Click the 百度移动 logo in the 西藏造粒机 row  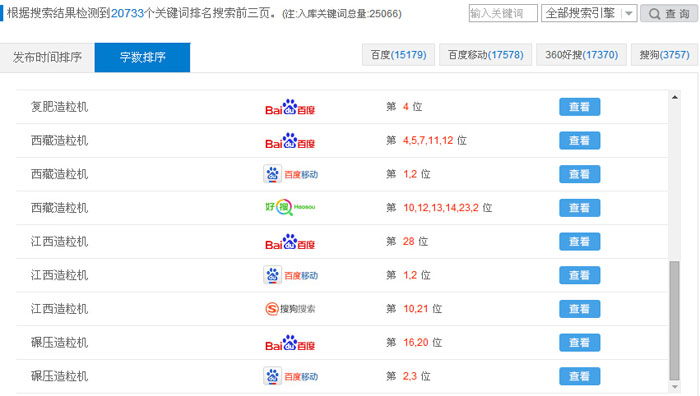(290, 174)
